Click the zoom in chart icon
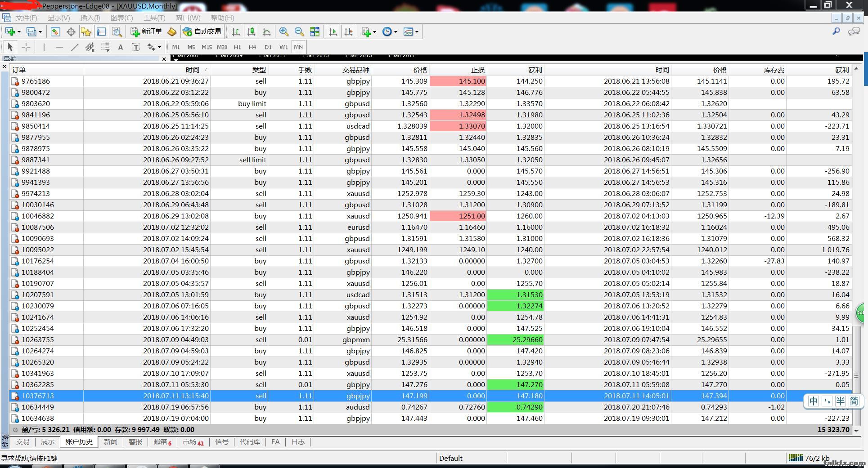Image resolution: width=868 pixels, height=468 pixels. (x=284, y=31)
